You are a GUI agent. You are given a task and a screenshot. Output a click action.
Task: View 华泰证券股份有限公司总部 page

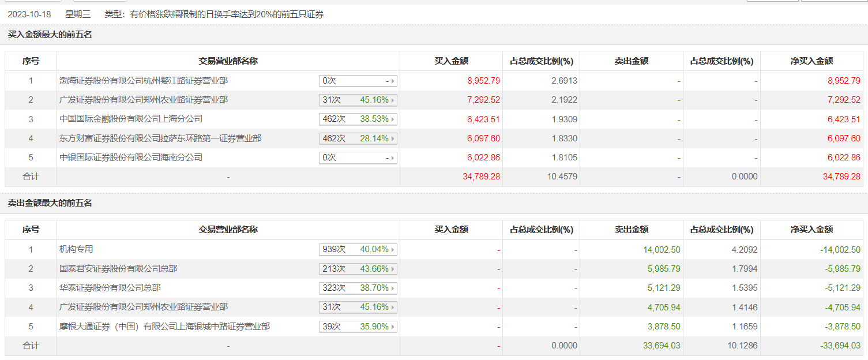110,287
